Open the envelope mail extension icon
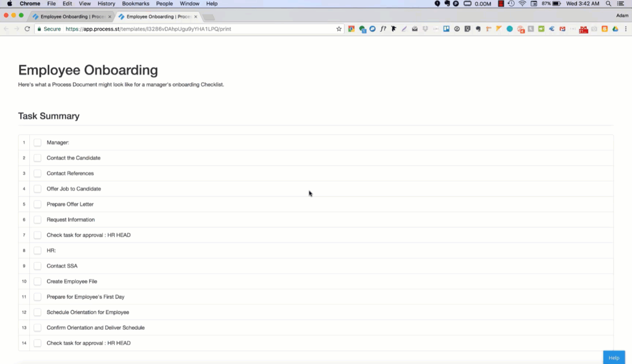 point(414,29)
